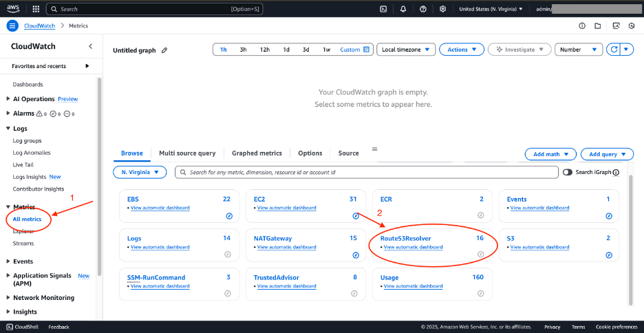Select the 3h time range
Screen dimensions: 644x333
tap(243, 50)
